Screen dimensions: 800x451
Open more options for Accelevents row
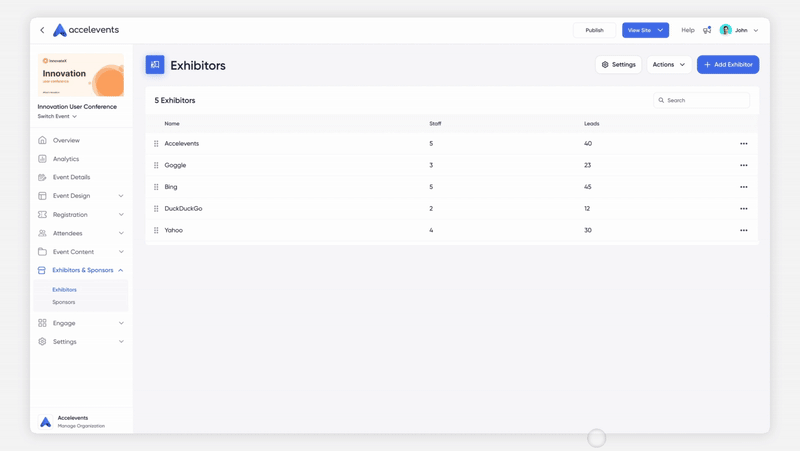coord(744,143)
